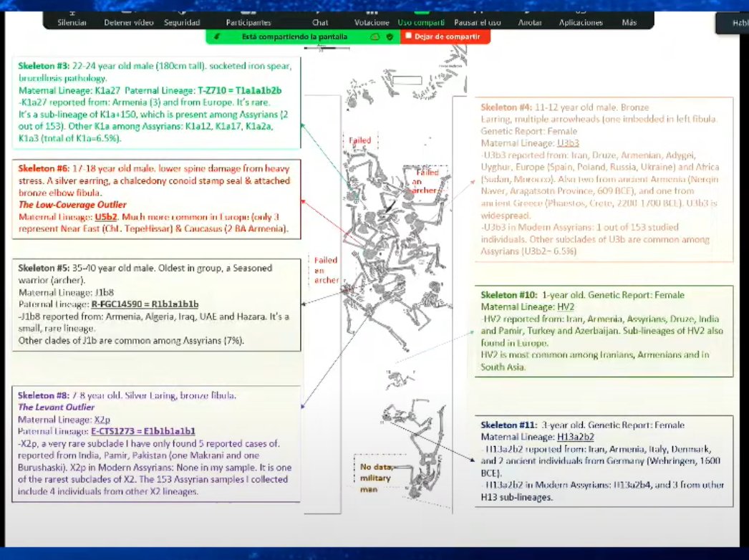Click the underlined 'H13a2b2' lineage
Screen dimensions: 749x560
point(576,438)
